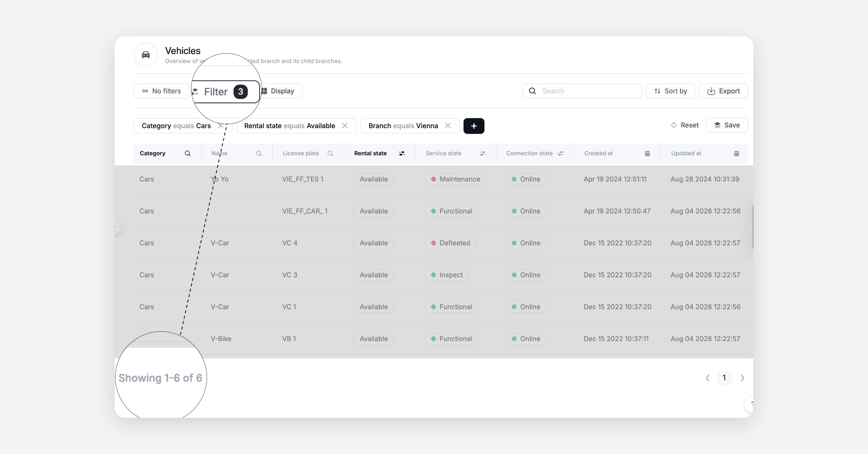Open the Sort by menu
Viewport: 868px width, 454px height.
(x=671, y=91)
